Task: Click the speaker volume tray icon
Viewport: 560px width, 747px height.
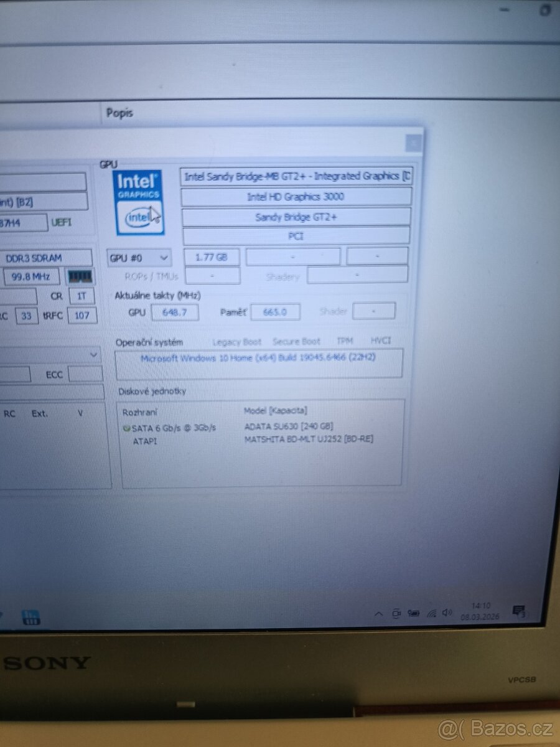Action: (447, 613)
